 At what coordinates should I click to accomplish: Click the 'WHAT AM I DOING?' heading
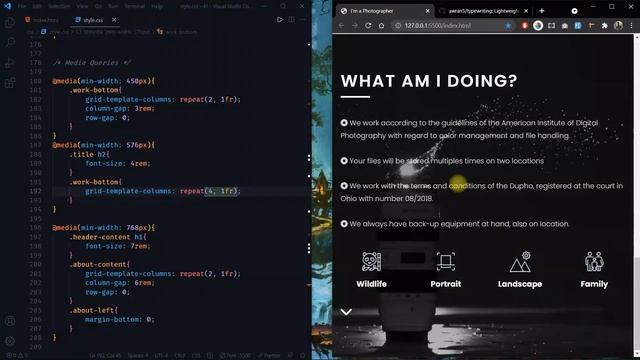429,81
